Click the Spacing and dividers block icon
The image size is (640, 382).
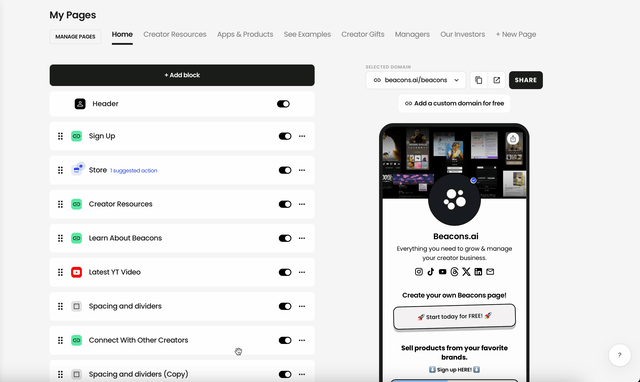pyautogui.click(x=76, y=306)
